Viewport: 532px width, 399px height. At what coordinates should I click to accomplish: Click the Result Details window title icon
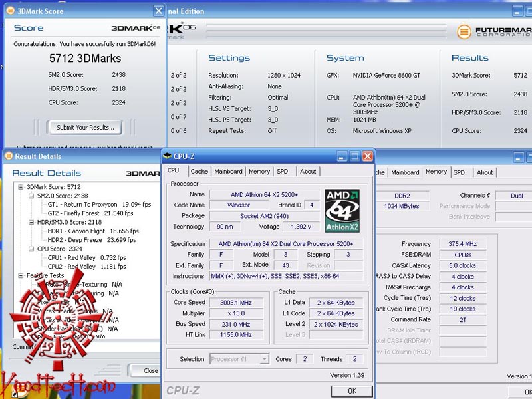9,156
